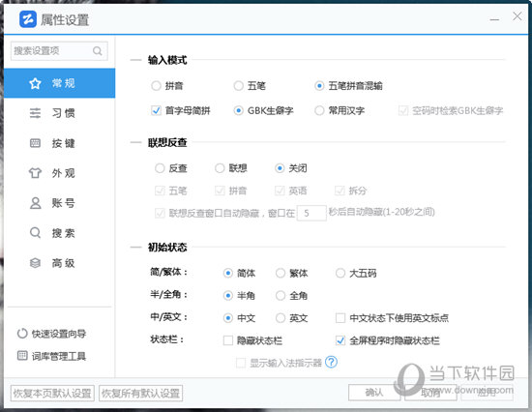Click the 搜索设置项 search field
Viewport: 532px width, 412px height.
click(59, 51)
